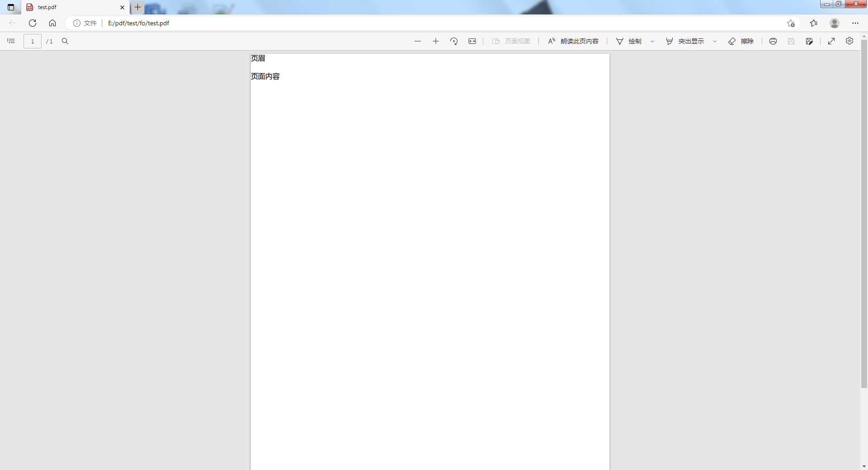
Task: Click the vertical scrollbar thumb
Action: pyautogui.click(x=864, y=213)
